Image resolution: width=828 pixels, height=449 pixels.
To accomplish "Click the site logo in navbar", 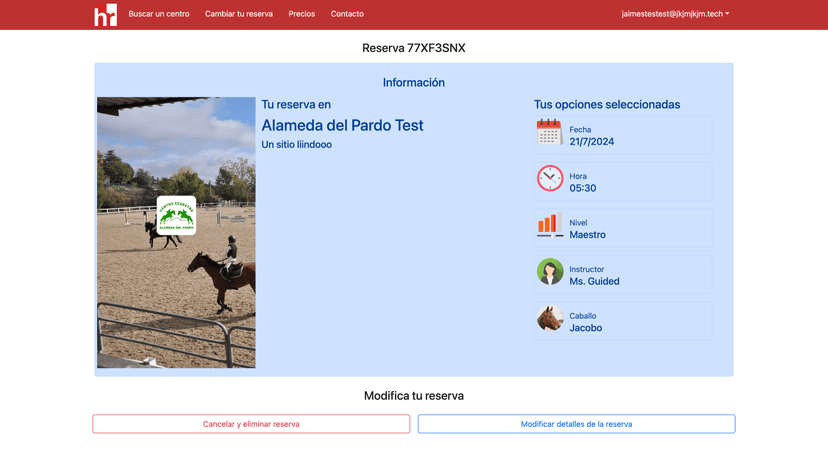I will [105, 15].
